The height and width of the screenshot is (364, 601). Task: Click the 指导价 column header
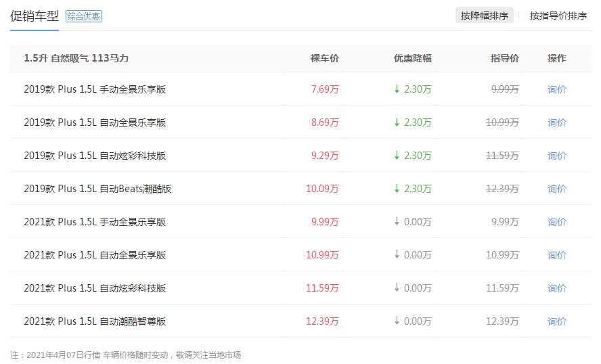(x=505, y=58)
